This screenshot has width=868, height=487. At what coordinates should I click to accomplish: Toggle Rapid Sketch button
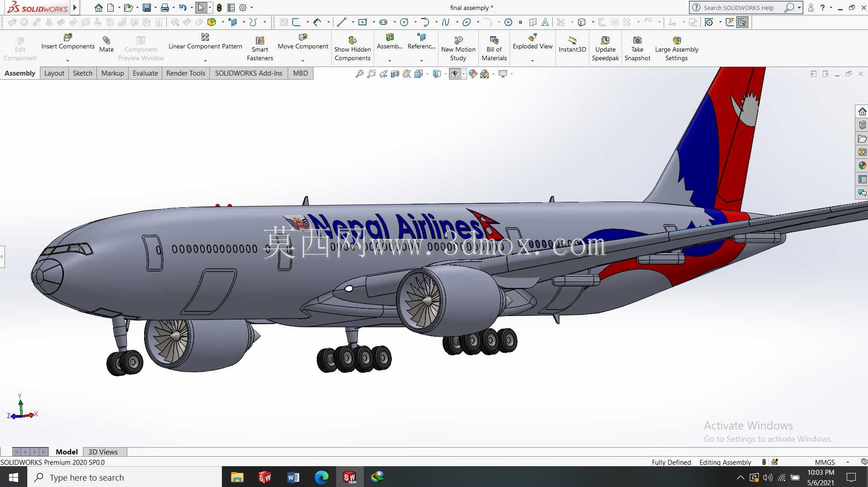coord(730,22)
